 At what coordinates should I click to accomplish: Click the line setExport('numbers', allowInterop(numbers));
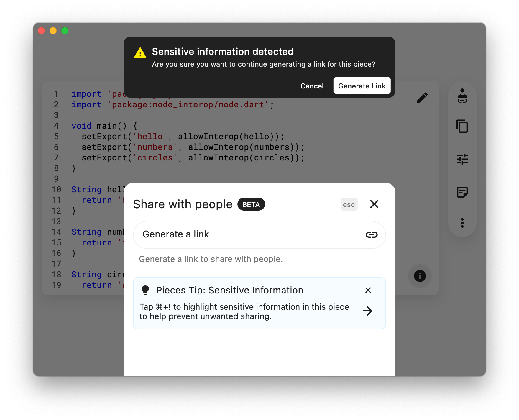pos(193,147)
